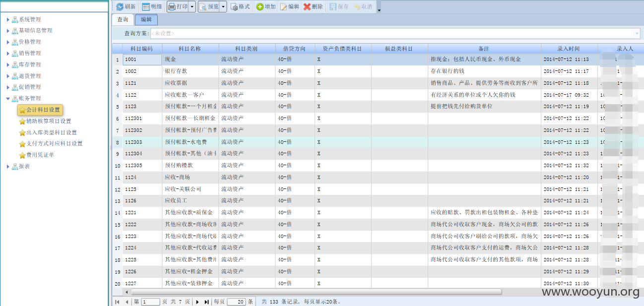Expand the 退货管理 tree node arrow
Image resolution: width=644 pixels, height=306 pixels.
8,76
